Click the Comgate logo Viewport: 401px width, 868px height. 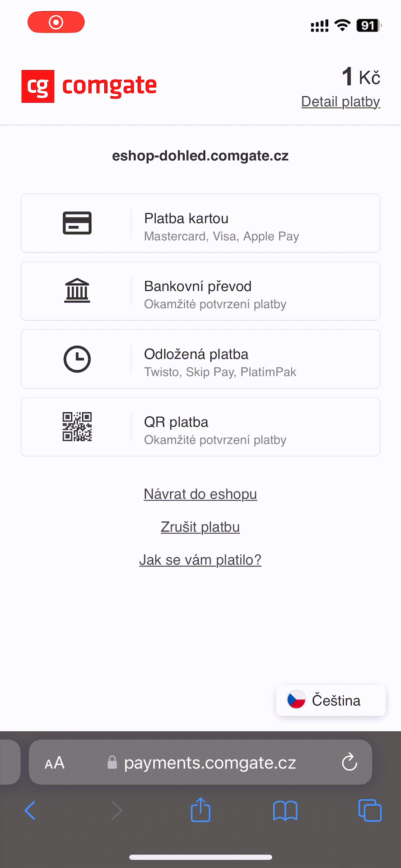pyautogui.click(x=89, y=86)
